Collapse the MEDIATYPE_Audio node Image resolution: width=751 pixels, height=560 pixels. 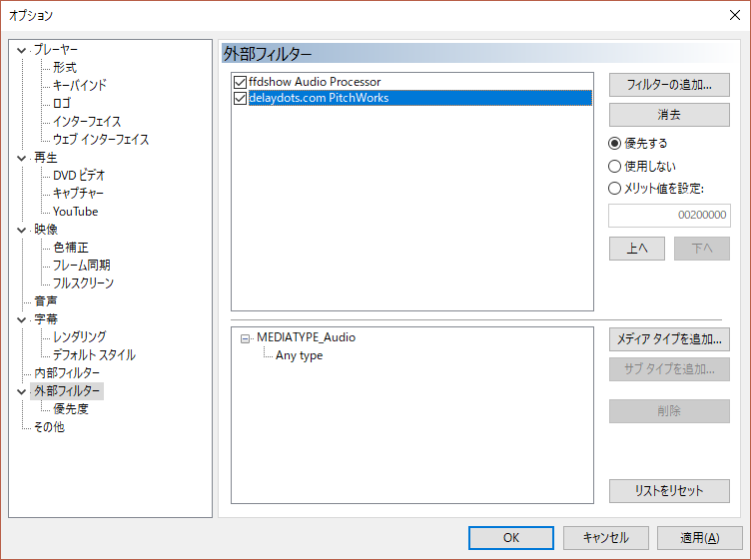coord(246,338)
